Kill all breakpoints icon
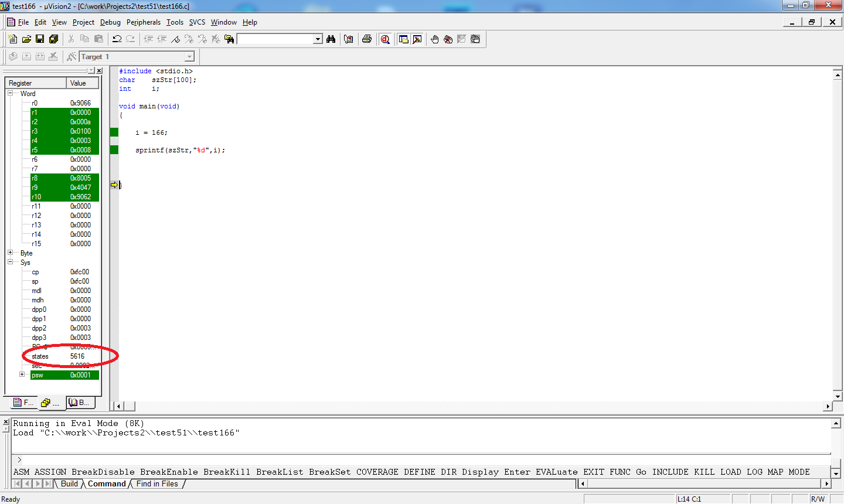Image resolution: width=844 pixels, height=504 pixels. (x=448, y=39)
